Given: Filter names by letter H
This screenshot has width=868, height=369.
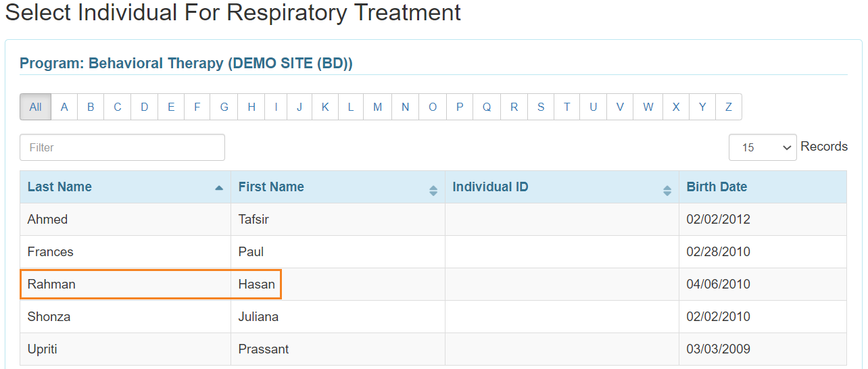Looking at the screenshot, I should [251, 107].
